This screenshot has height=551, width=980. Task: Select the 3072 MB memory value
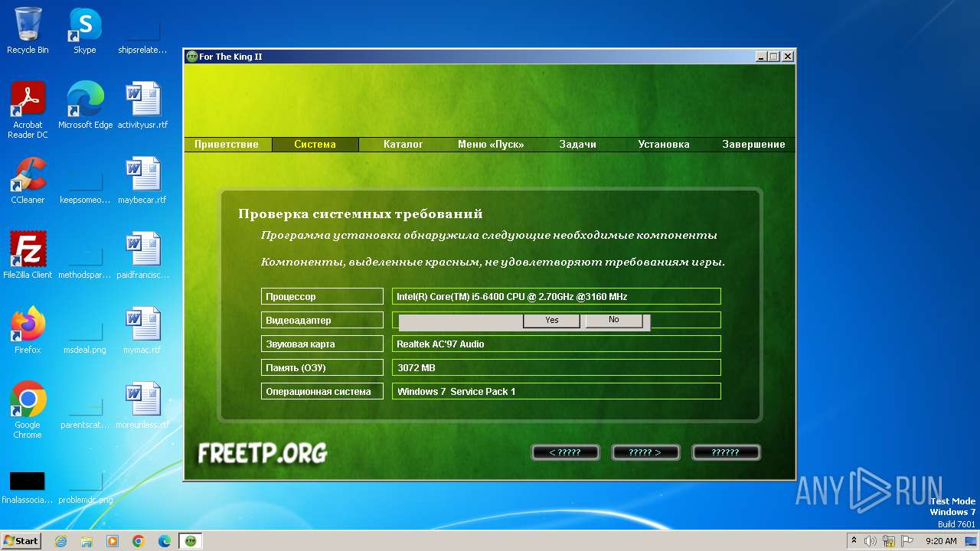[557, 367]
